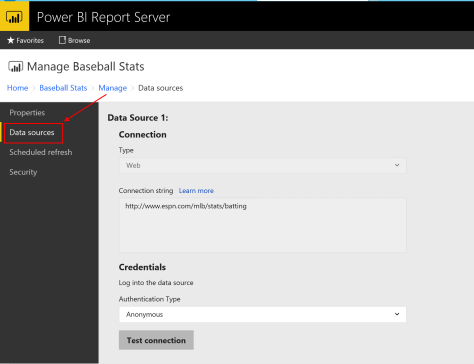Select Data sources in the breadcrumb
Viewport: 474px width, 364px height.
pos(160,88)
